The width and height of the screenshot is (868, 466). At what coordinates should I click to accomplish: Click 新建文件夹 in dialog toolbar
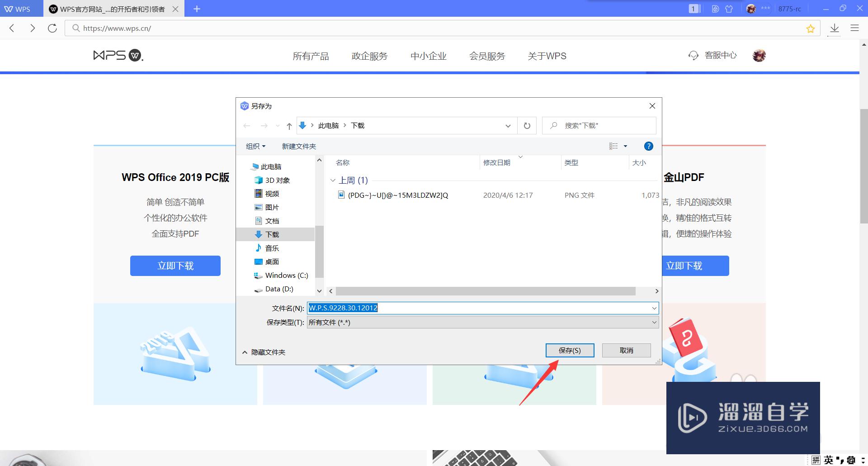tap(299, 146)
